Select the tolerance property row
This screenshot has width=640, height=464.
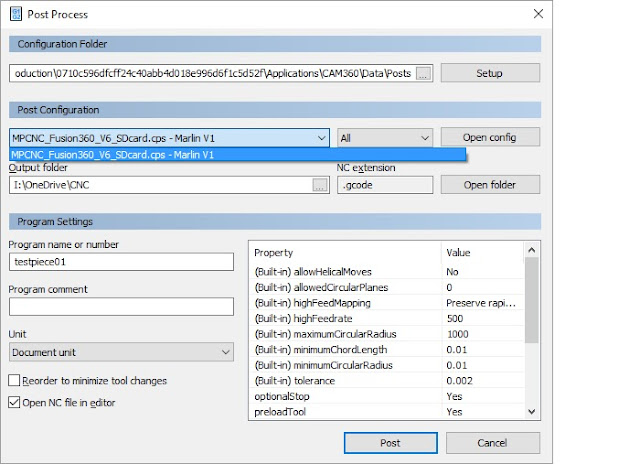tap(388, 380)
